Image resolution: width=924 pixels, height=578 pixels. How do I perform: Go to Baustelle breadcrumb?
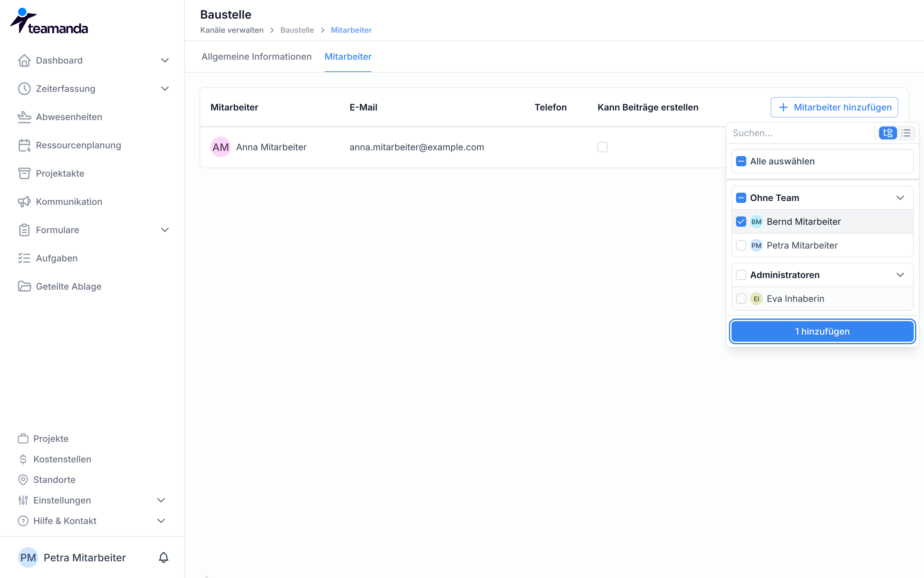pyautogui.click(x=297, y=30)
